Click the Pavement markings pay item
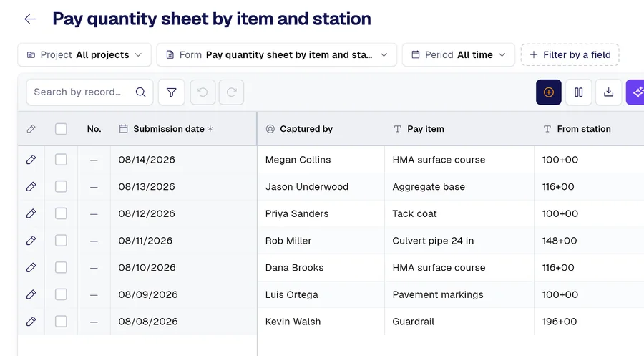The height and width of the screenshot is (356, 644). point(459,294)
